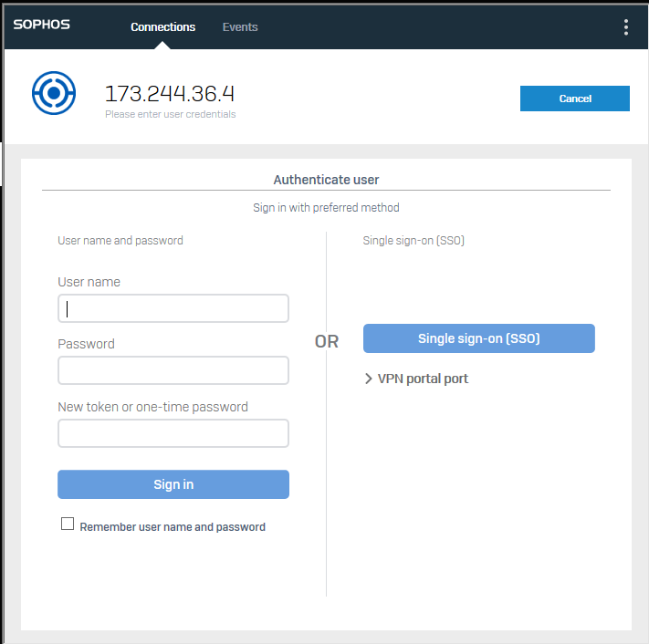
Task: Select the one-time password input box
Action: [x=173, y=433]
